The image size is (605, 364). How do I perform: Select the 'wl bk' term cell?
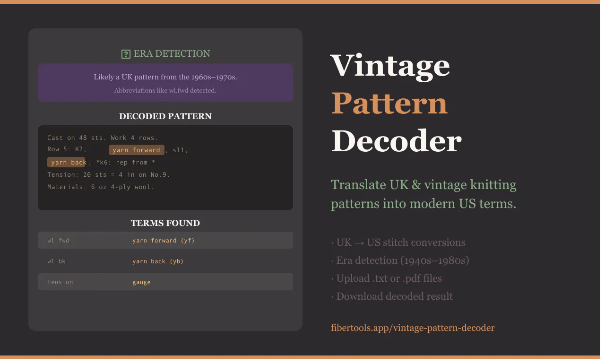(56, 261)
